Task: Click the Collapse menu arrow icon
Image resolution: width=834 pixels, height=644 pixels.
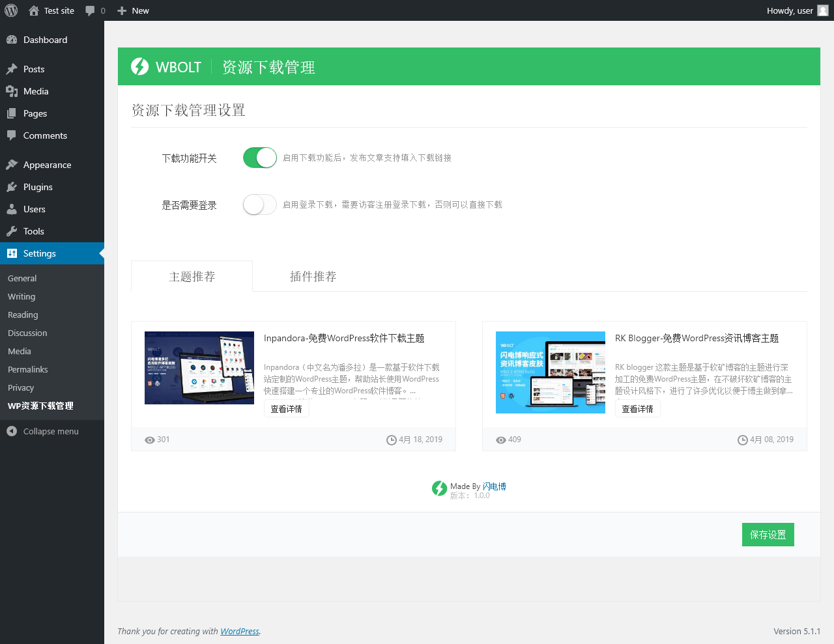Action: click(12, 431)
